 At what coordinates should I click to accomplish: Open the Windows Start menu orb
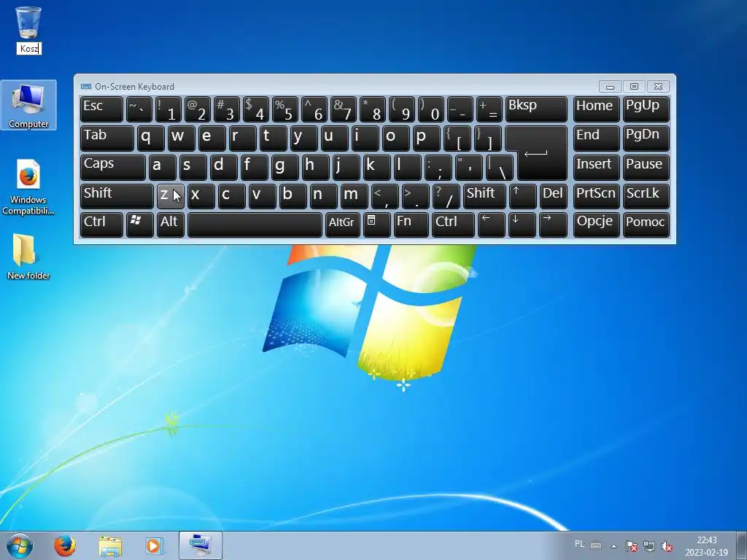(19, 545)
